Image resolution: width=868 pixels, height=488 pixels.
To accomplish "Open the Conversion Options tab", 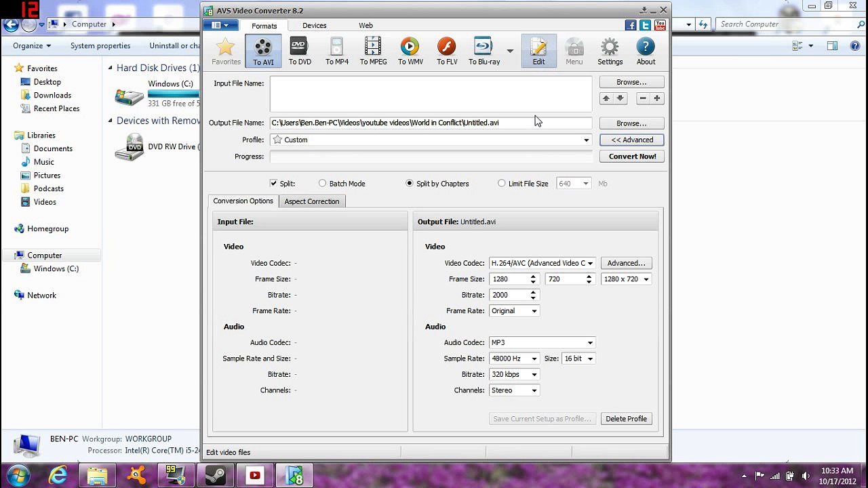I will [243, 201].
